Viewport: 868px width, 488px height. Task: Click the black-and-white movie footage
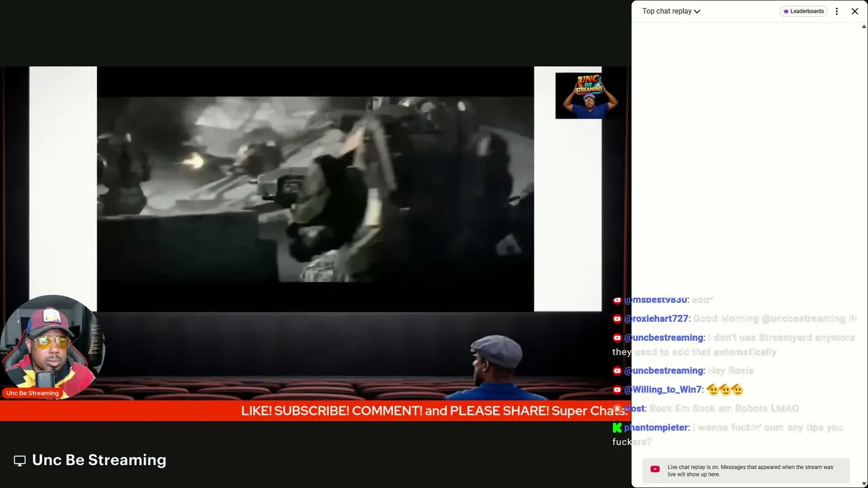coord(315,189)
